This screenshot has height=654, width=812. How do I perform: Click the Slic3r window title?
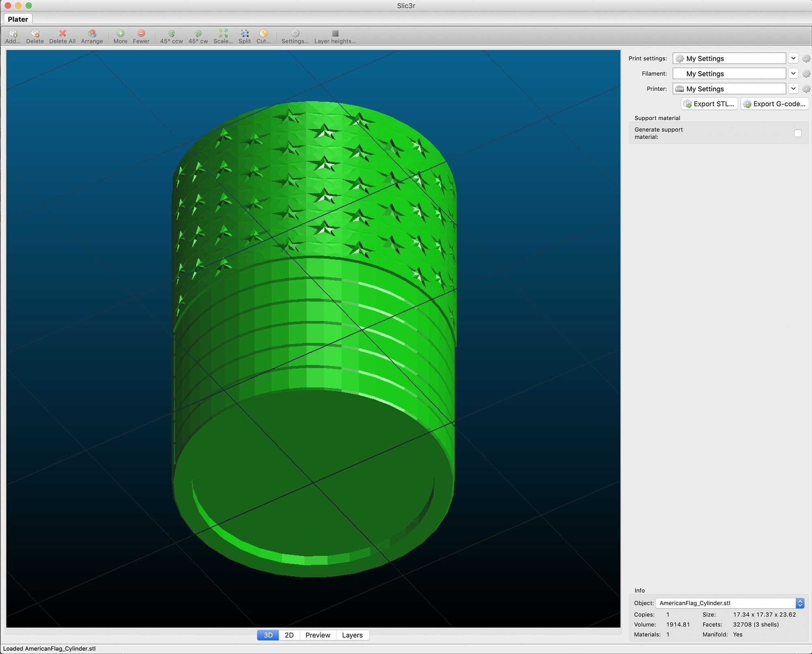point(406,6)
